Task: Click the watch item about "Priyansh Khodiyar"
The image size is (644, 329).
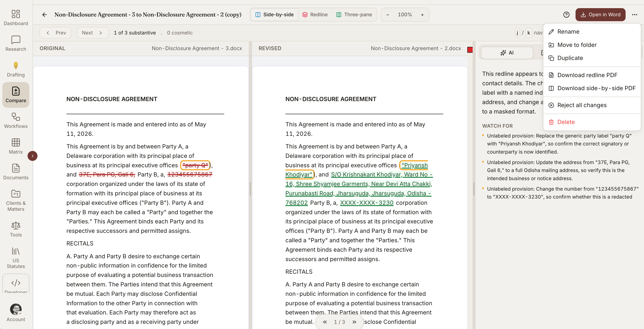Action: [559, 144]
